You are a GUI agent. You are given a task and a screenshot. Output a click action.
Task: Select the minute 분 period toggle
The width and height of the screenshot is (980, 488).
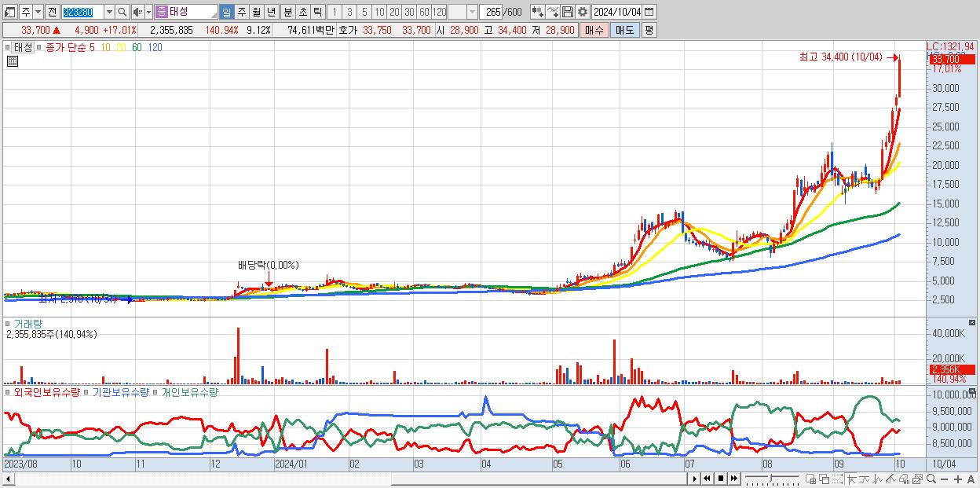coord(287,12)
